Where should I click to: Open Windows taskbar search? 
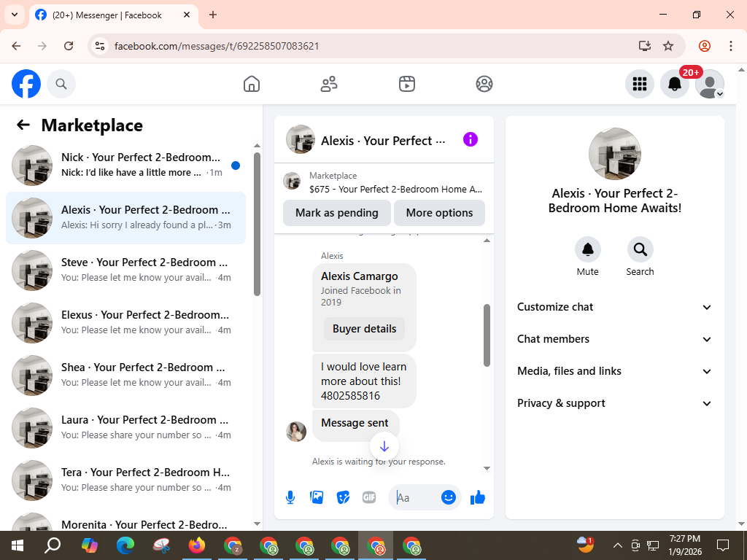click(x=53, y=545)
